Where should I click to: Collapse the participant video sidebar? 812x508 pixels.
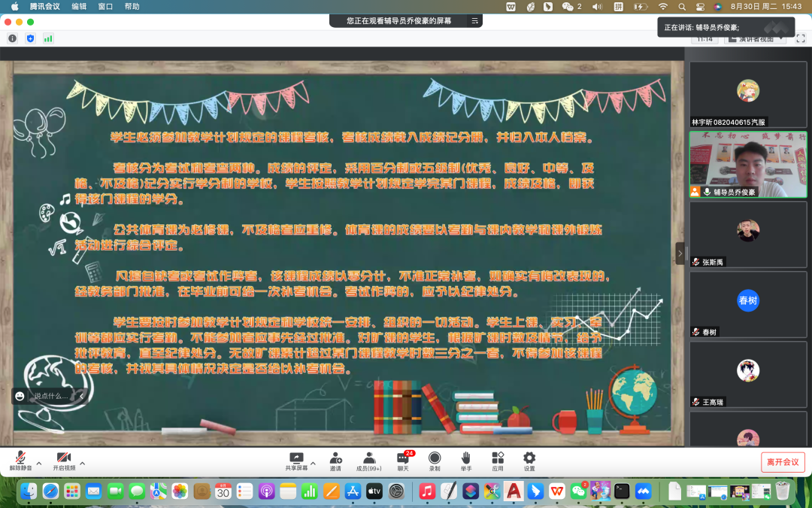[x=680, y=254]
